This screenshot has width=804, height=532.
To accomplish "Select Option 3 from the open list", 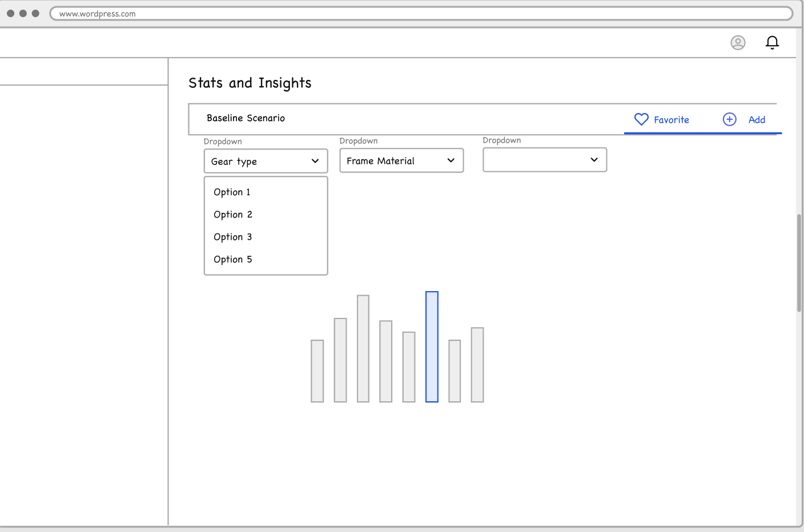I will (232, 237).
